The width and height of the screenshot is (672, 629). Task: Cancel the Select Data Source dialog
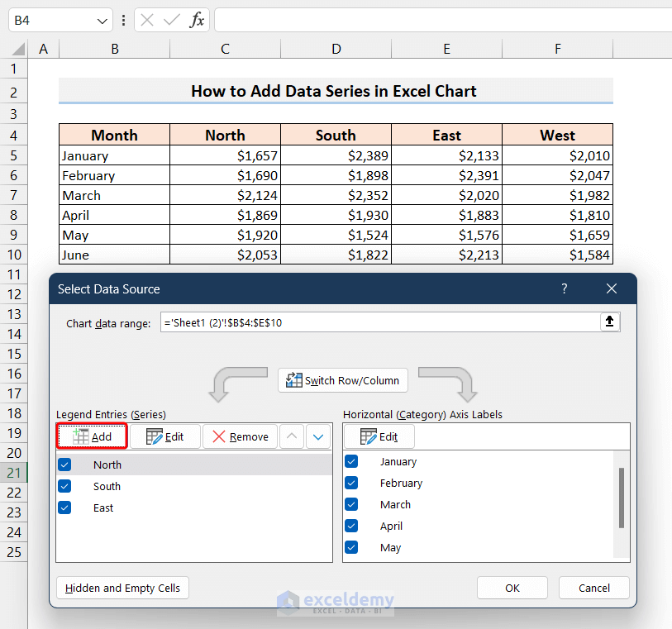click(x=594, y=588)
